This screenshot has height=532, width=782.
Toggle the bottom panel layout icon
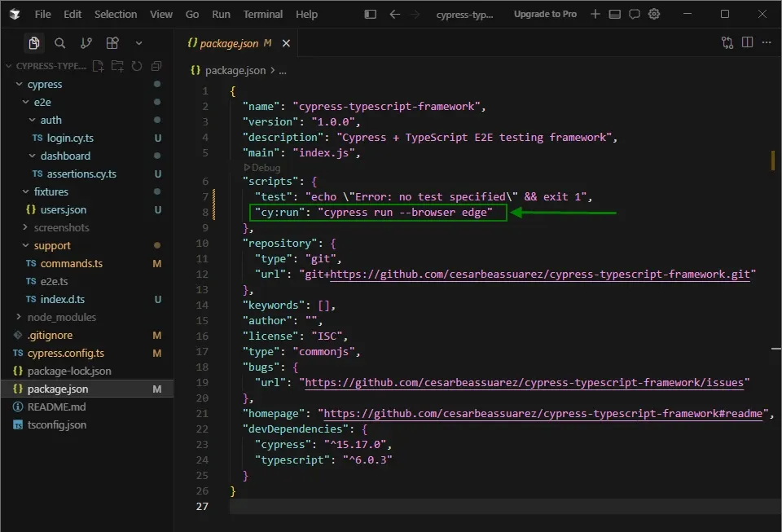(614, 14)
